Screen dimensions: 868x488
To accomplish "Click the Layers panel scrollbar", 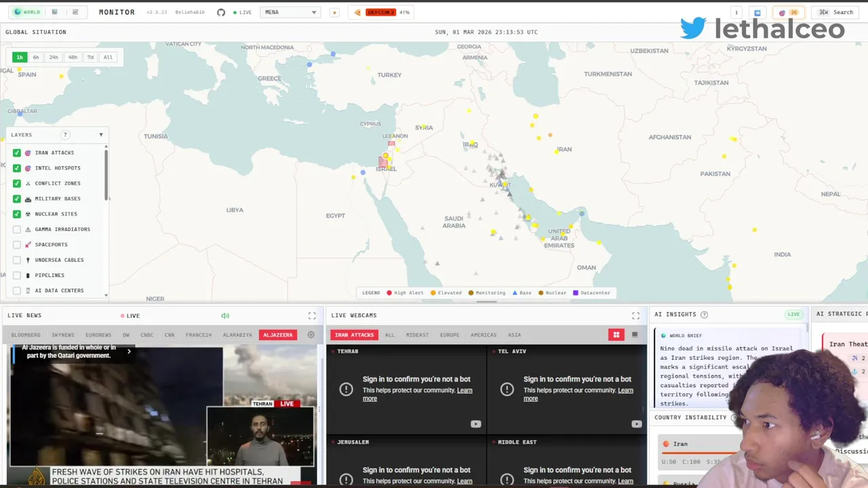I will (x=106, y=175).
